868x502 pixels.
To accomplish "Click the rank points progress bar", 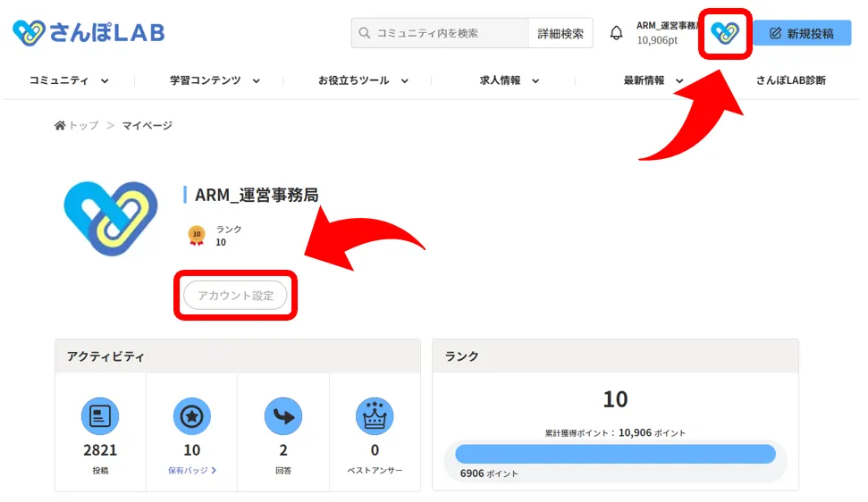I will [x=615, y=454].
